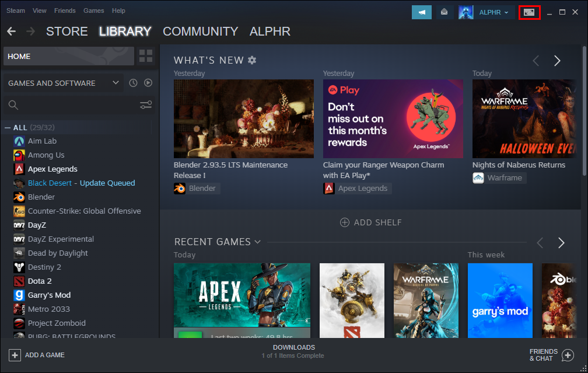Show previous Recent Games items
Viewport: 588px width, 373px height.
coord(540,243)
